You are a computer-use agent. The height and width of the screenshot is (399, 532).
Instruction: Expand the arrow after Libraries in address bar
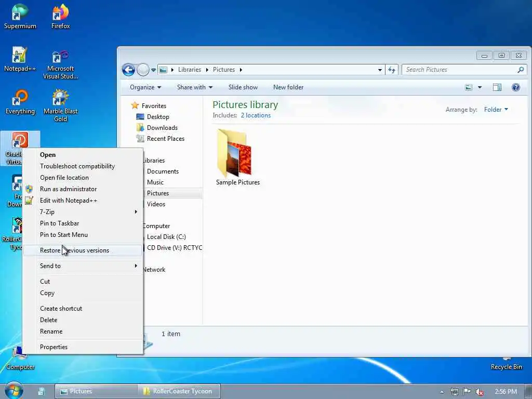pyautogui.click(x=207, y=70)
